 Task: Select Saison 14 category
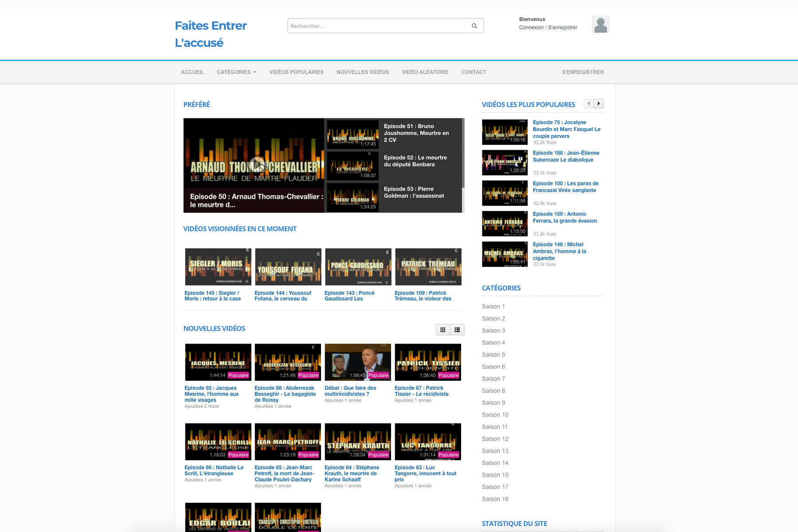tap(495, 463)
